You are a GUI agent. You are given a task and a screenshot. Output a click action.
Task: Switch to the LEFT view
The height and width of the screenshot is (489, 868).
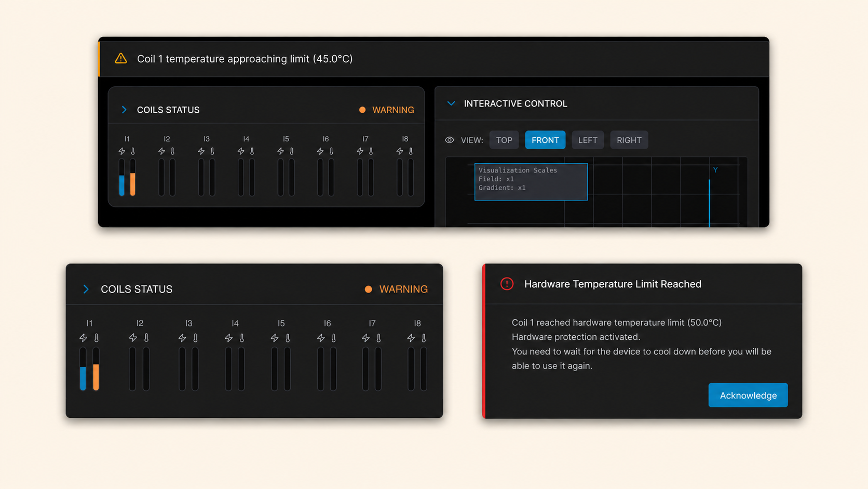[588, 140]
